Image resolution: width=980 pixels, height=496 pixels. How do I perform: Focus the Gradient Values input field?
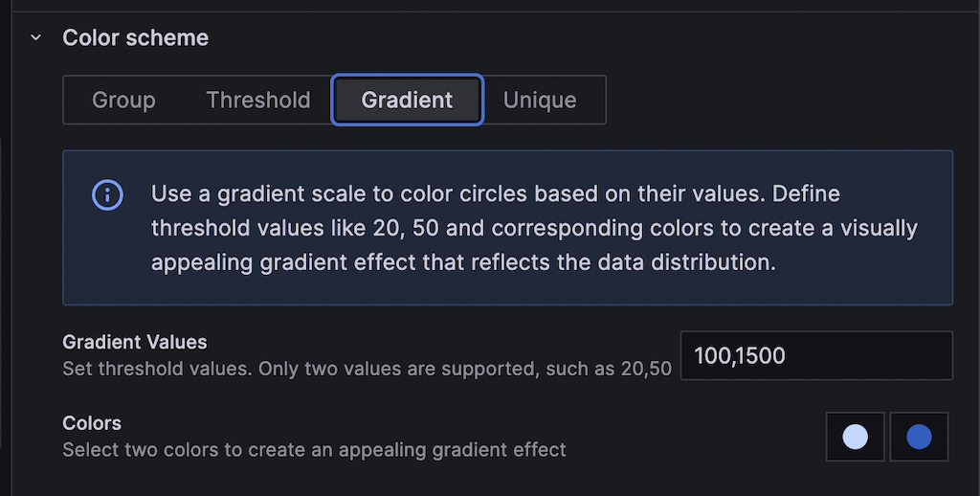(815, 356)
